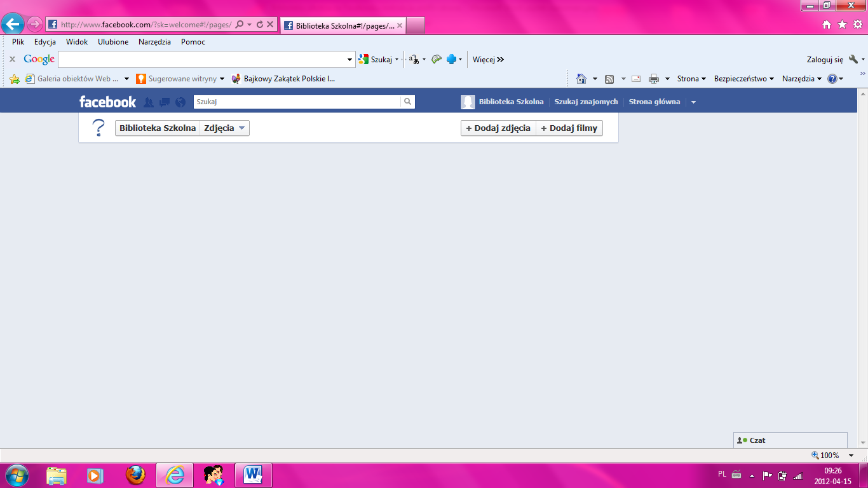Viewport: 868px width, 488px height.
Task: Click Dodaj filmy button
Action: click(569, 128)
